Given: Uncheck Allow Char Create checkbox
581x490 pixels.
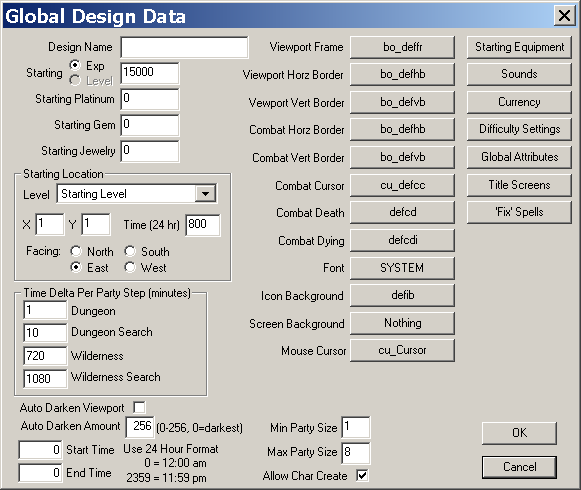Looking at the screenshot, I should point(362,475).
